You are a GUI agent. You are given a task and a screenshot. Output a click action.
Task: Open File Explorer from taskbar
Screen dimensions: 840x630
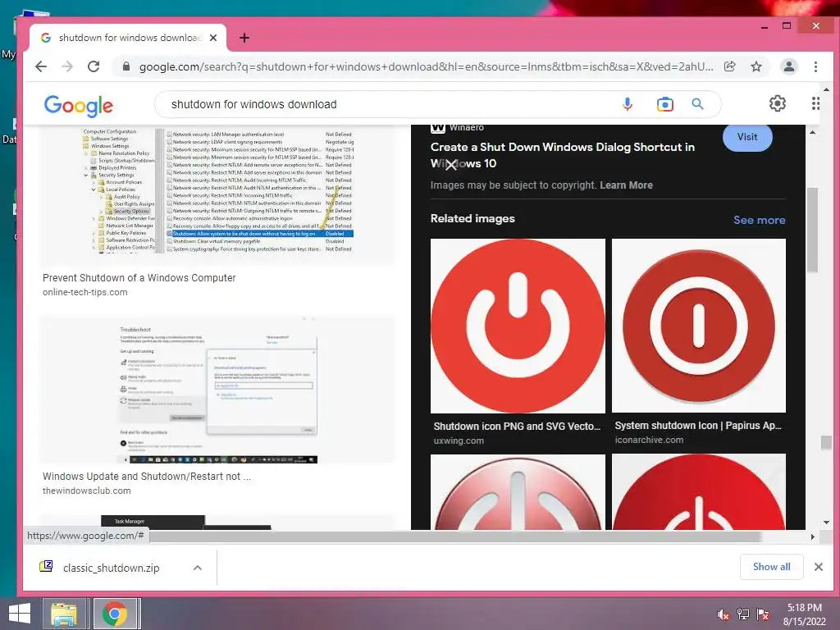click(64, 614)
